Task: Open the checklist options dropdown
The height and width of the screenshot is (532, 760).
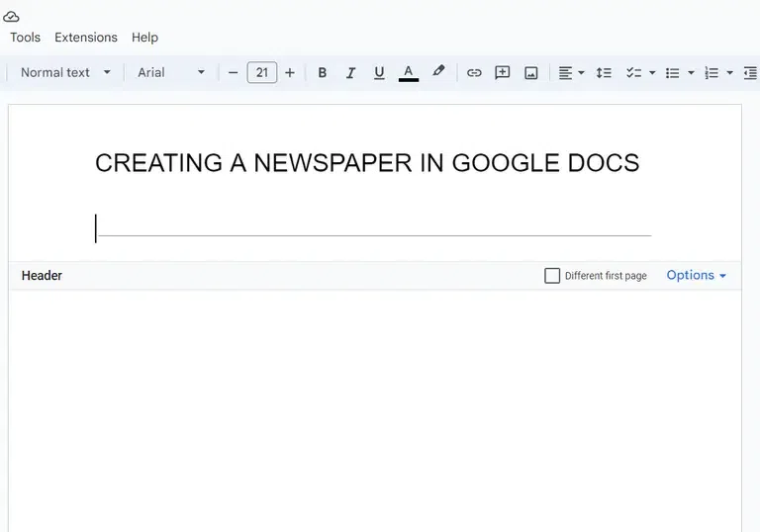Action: [652, 72]
